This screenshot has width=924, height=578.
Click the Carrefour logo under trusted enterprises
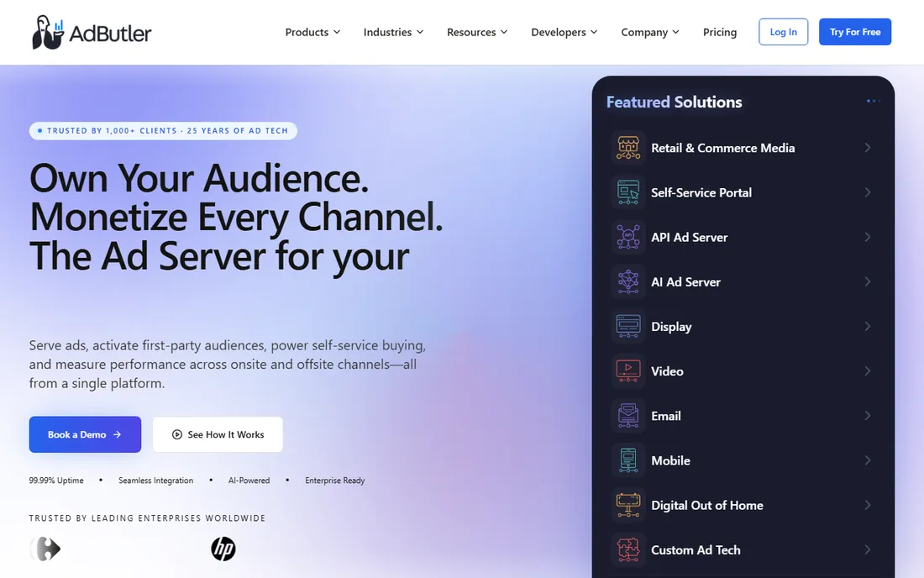(x=45, y=549)
